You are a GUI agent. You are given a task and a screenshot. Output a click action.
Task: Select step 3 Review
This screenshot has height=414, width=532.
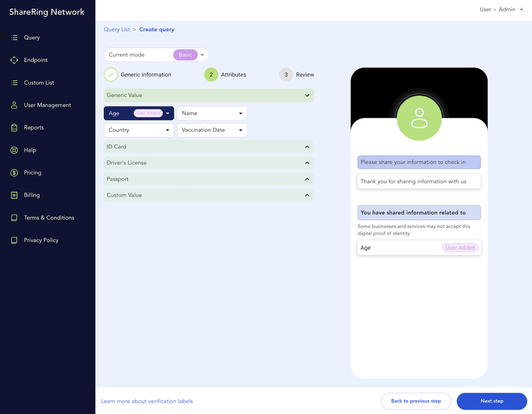[297, 75]
